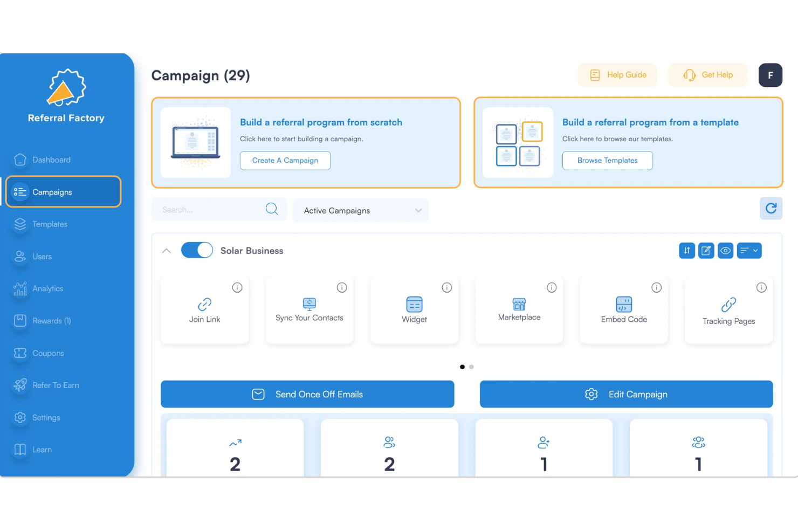This screenshot has width=798, height=532.
Task: Open the Dashboard sidebar item
Action: (51, 160)
